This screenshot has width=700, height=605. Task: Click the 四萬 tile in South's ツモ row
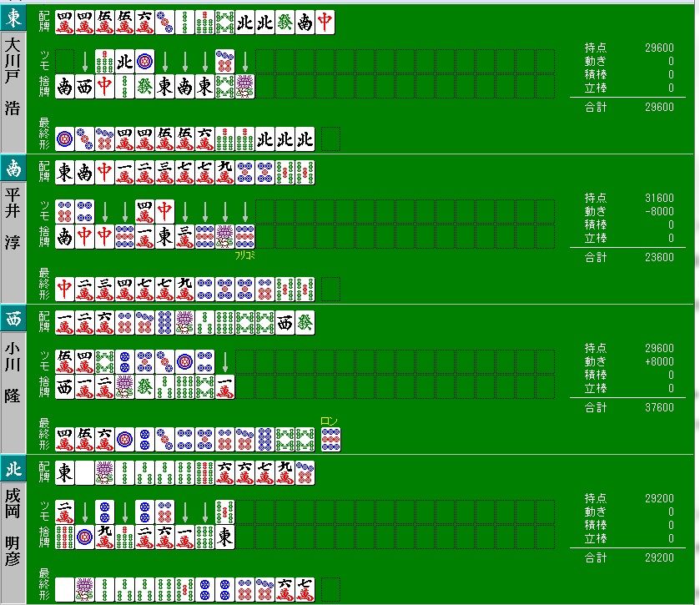point(144,212)
